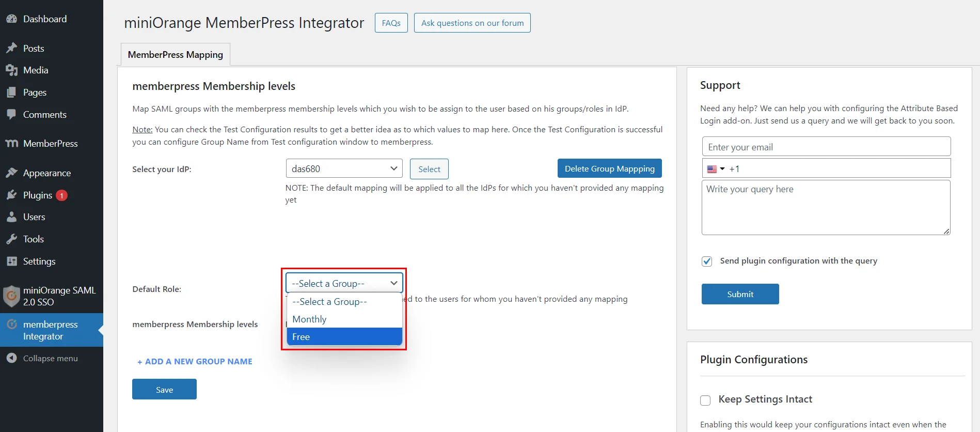This screenshot has height=432, width=980.
Task: Click the Users person icon
Action: click(11, 217)
